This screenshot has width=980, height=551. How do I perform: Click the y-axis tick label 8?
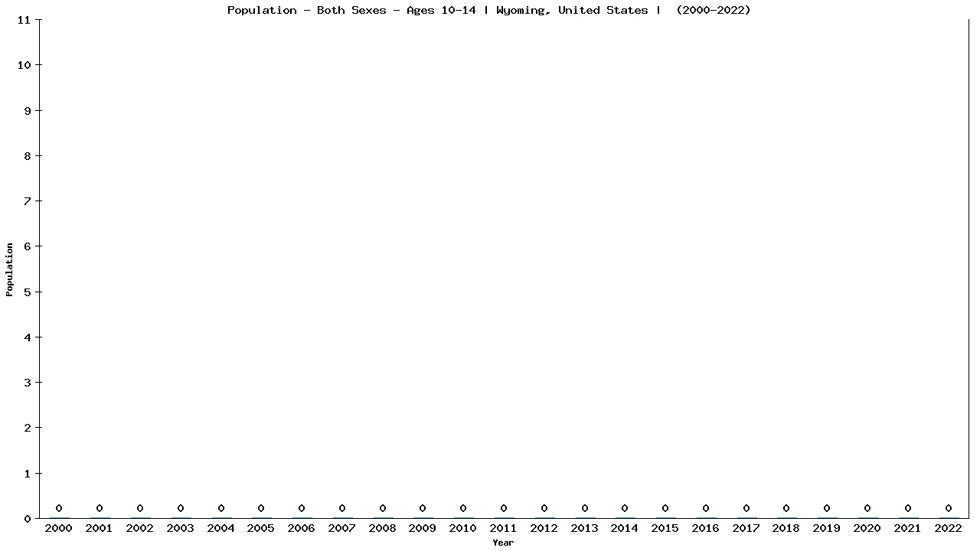(28, 156)
